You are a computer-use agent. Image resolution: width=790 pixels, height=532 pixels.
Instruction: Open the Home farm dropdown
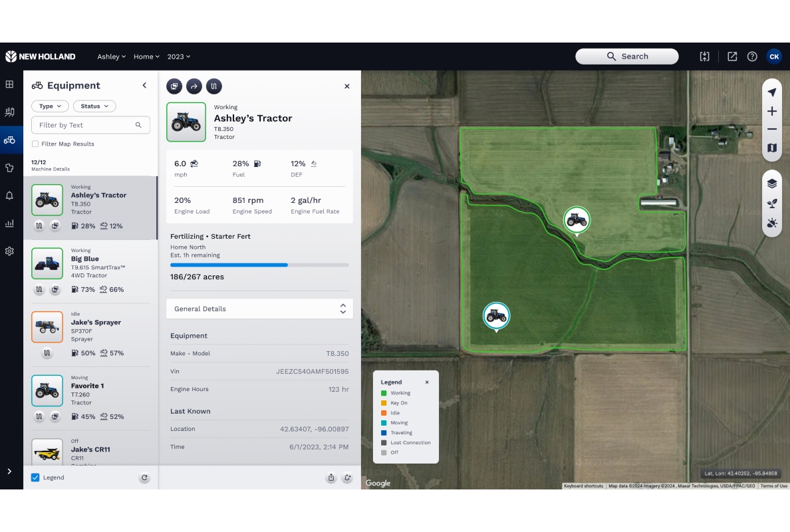click(146, 57)
